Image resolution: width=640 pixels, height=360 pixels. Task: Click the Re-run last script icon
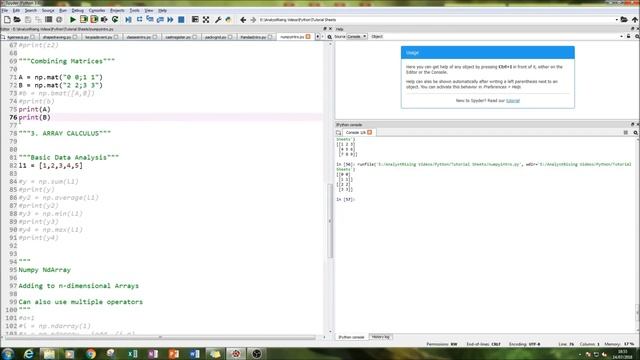tap(115, 20)
